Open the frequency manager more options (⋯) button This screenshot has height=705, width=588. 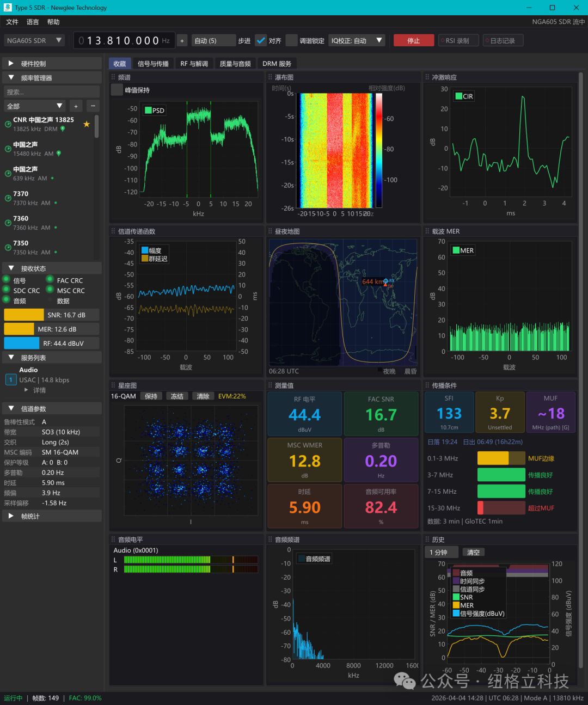pyautogui.click(x=93, y=106)
